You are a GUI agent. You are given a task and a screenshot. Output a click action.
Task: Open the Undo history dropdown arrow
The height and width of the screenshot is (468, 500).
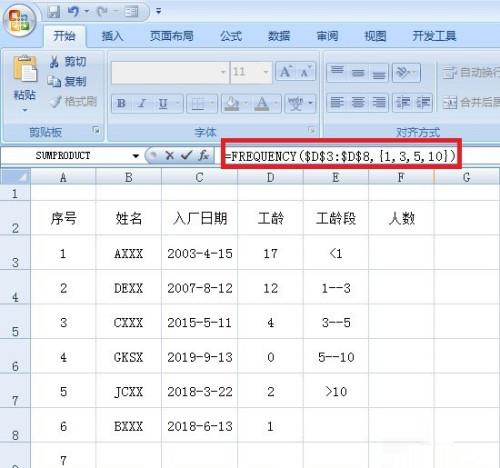86,12
